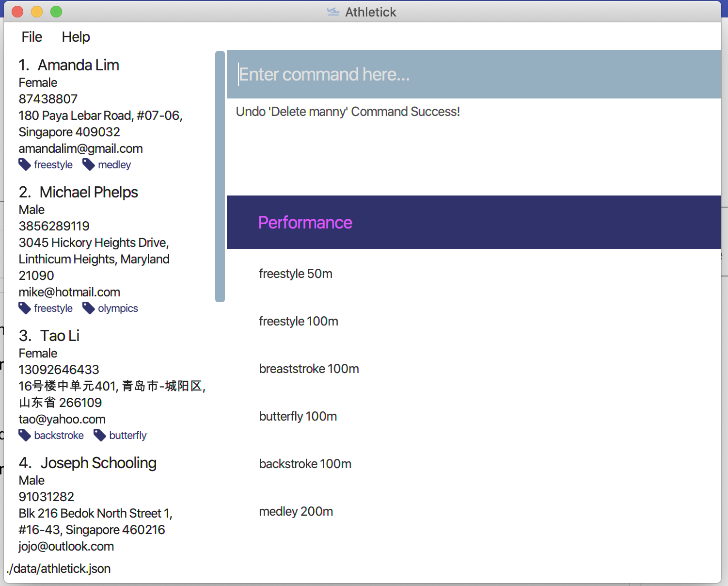Click the athlete list scrollbar
The image size is (728, 586).
point(220,177)
